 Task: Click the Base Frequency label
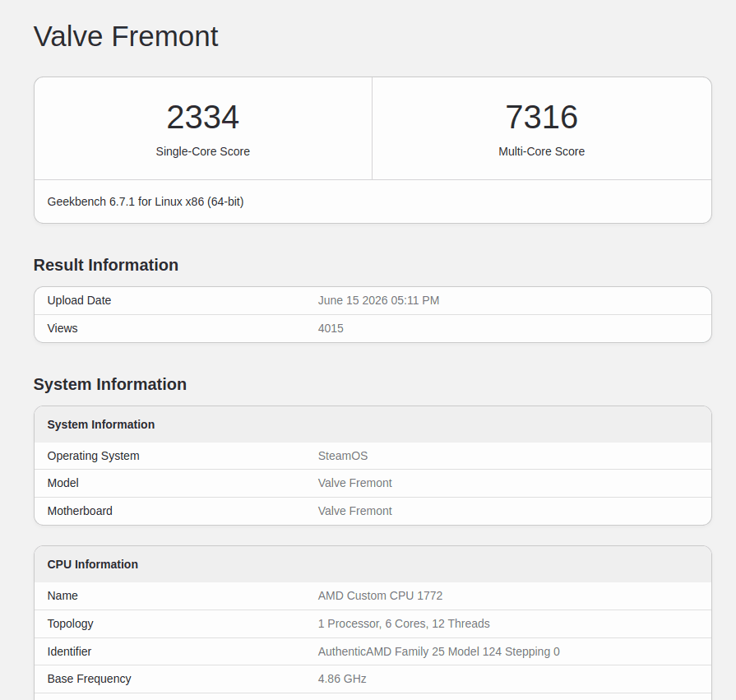[x=89, y=679]
